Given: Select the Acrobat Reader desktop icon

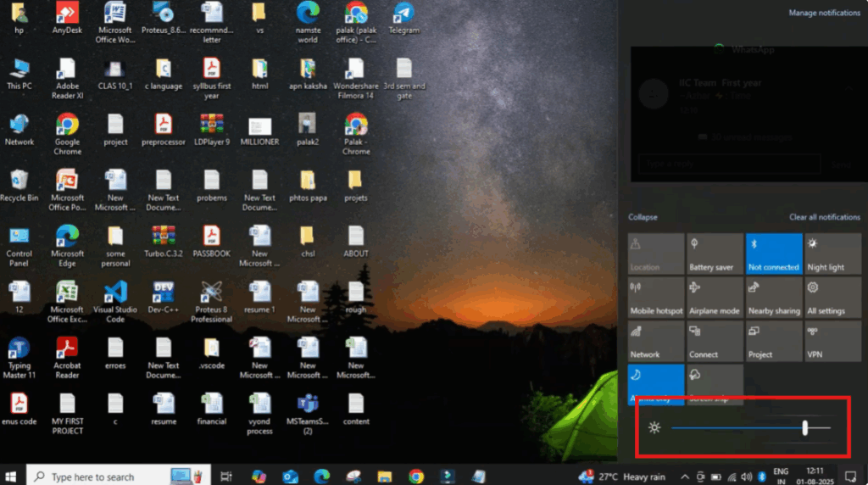Looking at the screenshot, I should tap(67, 358).
